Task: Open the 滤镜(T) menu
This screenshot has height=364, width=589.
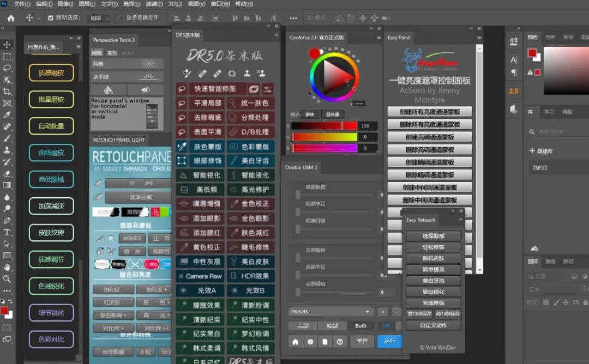Action: click(x=154, y=4)
